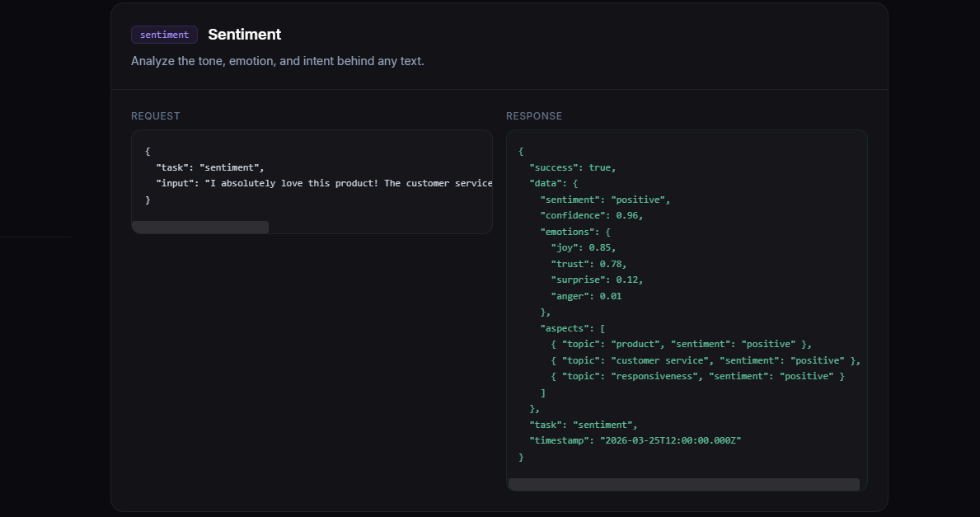Click the responsiveness aspect line
This screenshot has height=517, width=980.
point(697,376)
